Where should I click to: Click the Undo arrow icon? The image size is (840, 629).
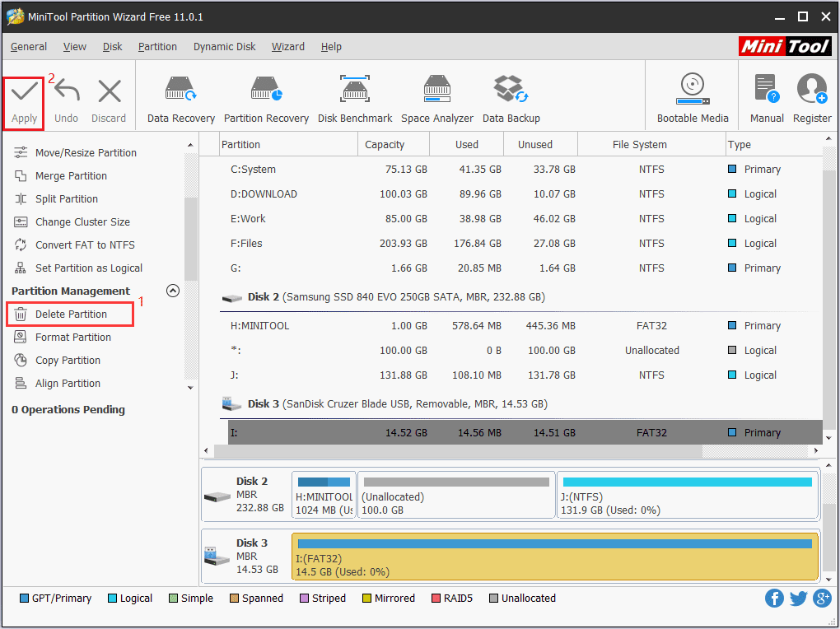67,91
